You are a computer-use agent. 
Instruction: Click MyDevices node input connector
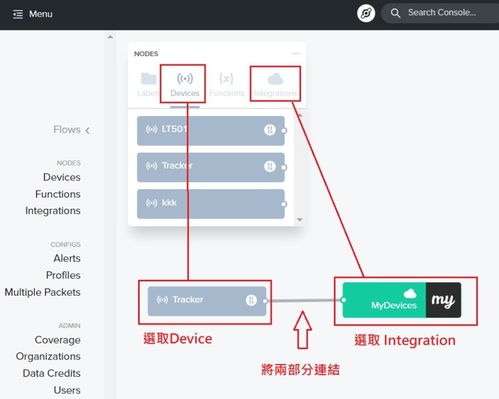[x=344, y=300]
